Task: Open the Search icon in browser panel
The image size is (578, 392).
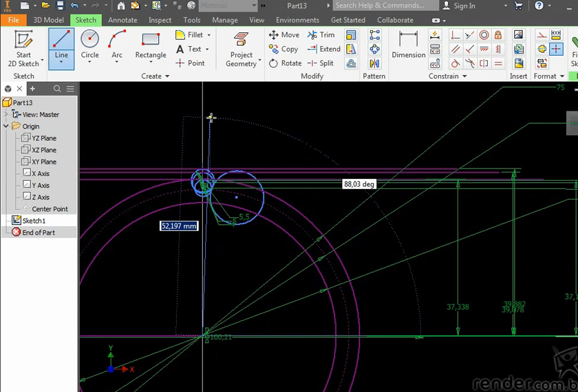Action: [57, 89]
